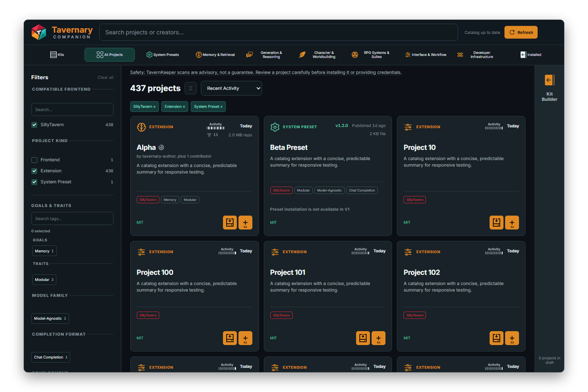The width and height of the screenshot is (588, 392).
Task: Open the Project 10 title
Action: pos(419,147)
